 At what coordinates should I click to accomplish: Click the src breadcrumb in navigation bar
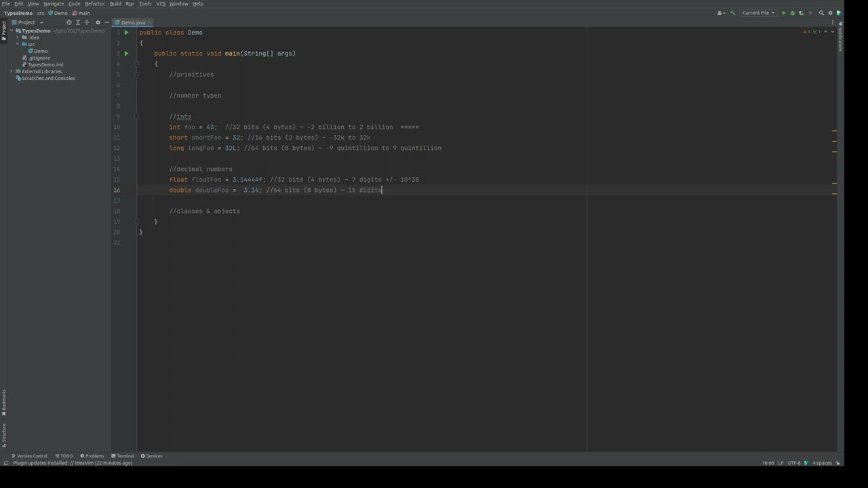tap(41, 13)
